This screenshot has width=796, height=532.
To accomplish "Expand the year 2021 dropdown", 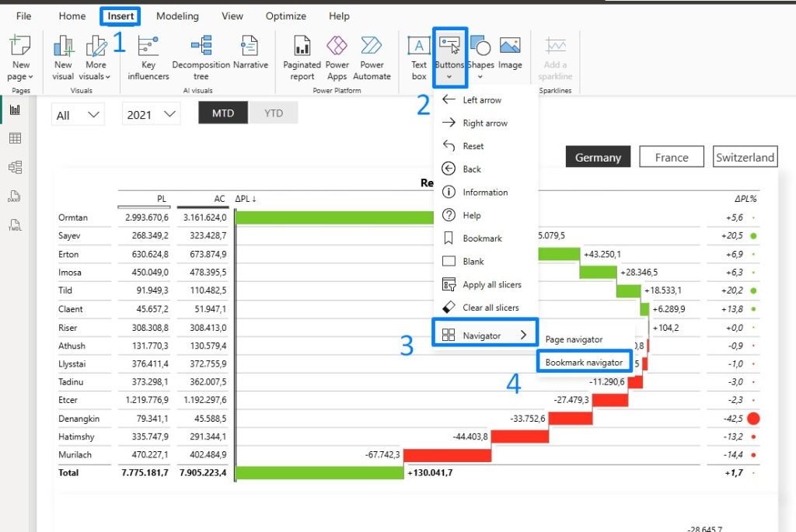I will pos(151,115).
